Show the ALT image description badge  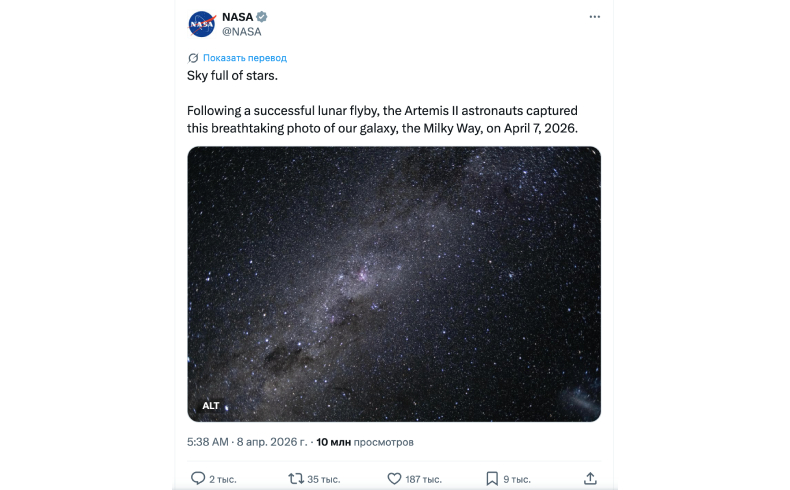point(211,405)
